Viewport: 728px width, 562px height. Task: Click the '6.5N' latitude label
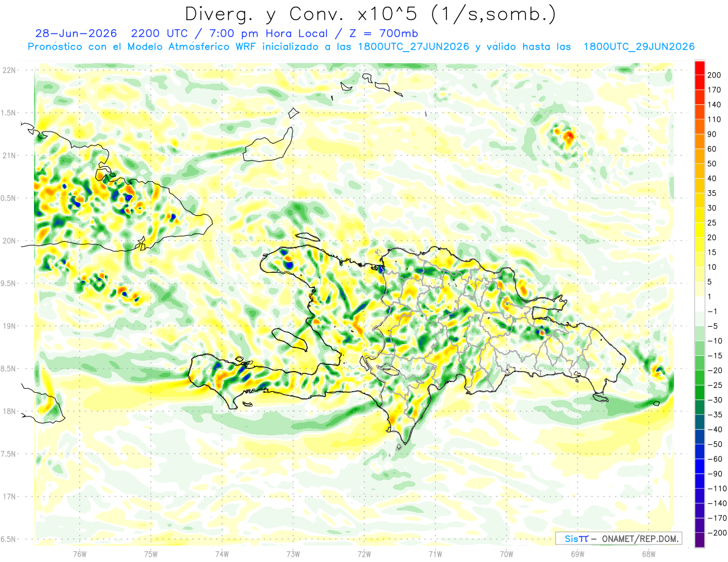click(8, 540)
